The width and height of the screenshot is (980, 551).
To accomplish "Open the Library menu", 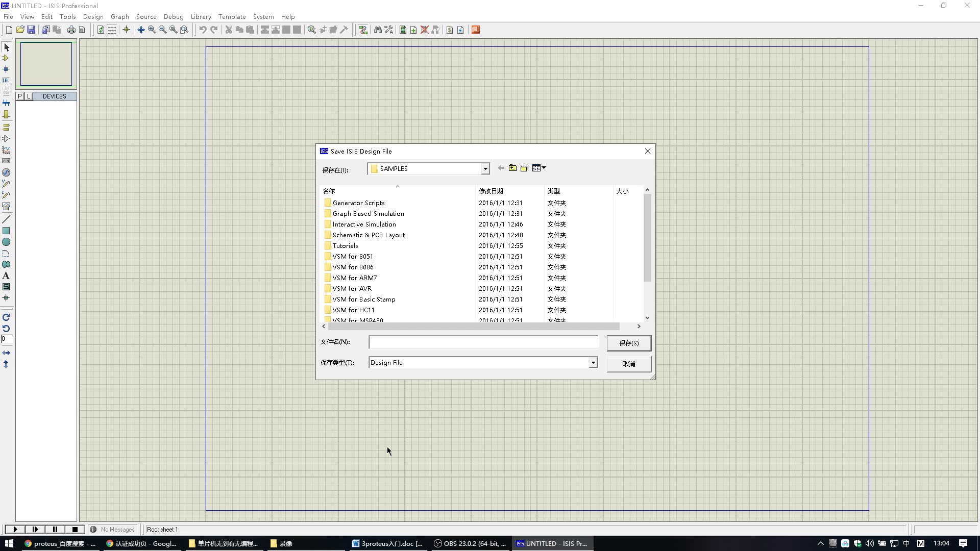I will tap(201, 16).
